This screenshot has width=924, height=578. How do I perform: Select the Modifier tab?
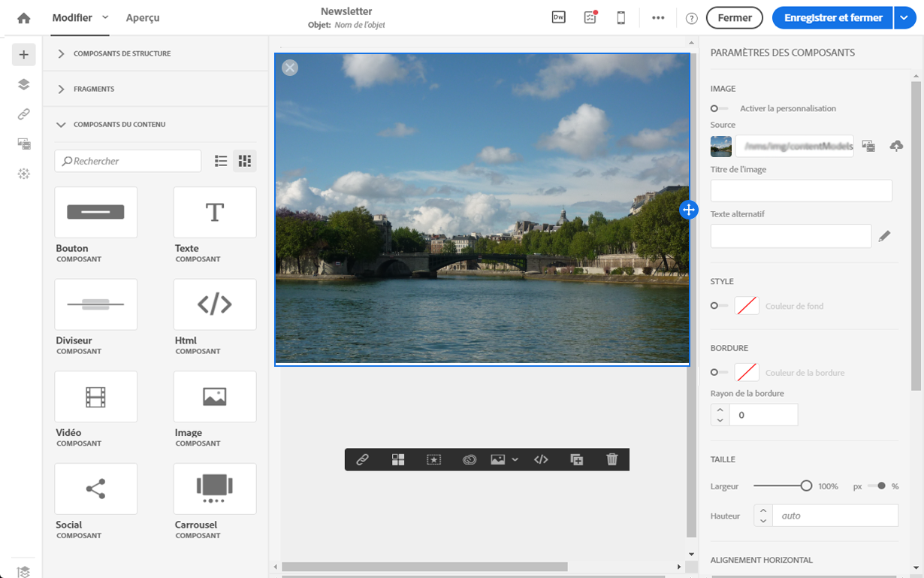(x=73, y=18)
